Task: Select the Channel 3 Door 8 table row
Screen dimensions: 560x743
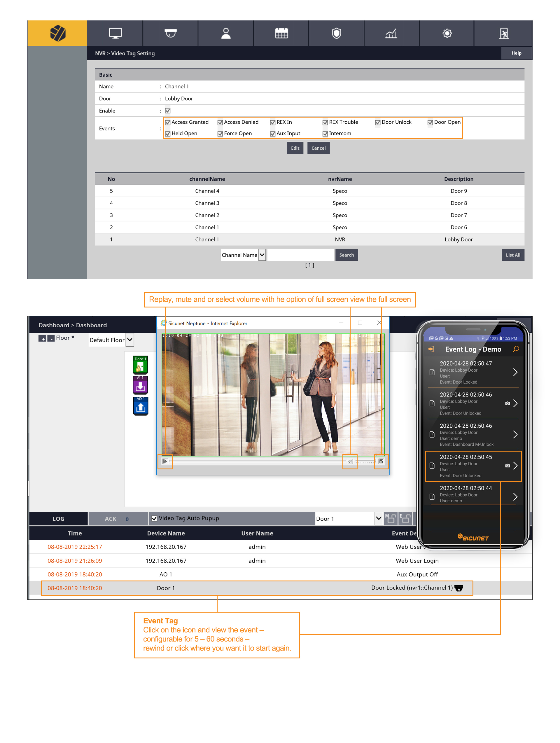Action: click(309, 203)
